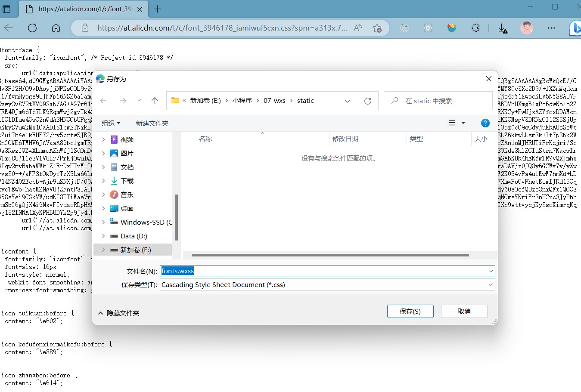The image size is (581, 392).
Task: Open the 保存类型 file type dropdown
Action: point(490,284)
